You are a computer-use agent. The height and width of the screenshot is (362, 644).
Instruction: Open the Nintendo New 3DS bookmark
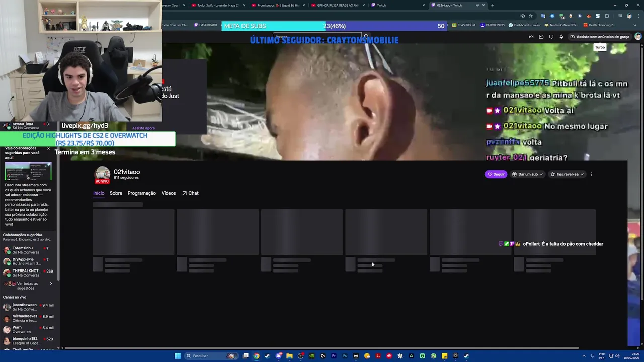[x=561, y=25]
